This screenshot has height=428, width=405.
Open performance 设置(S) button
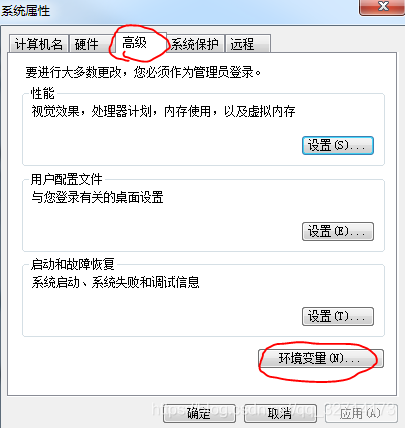point(338,145)
